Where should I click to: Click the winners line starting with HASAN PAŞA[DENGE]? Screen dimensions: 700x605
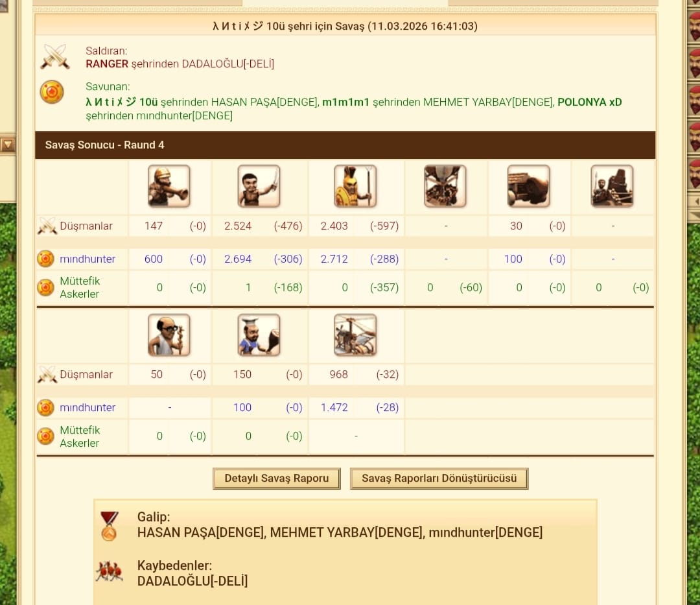tap(340, 532)
